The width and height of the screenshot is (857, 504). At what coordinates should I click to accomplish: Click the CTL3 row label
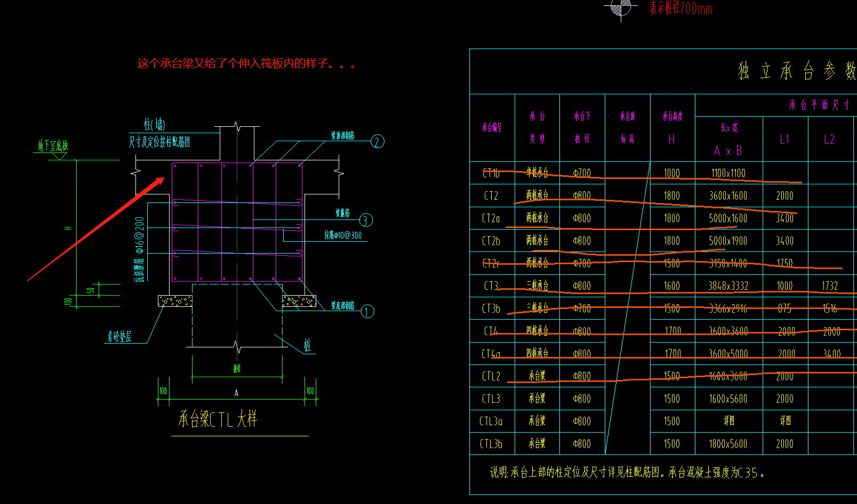point(491,399)
